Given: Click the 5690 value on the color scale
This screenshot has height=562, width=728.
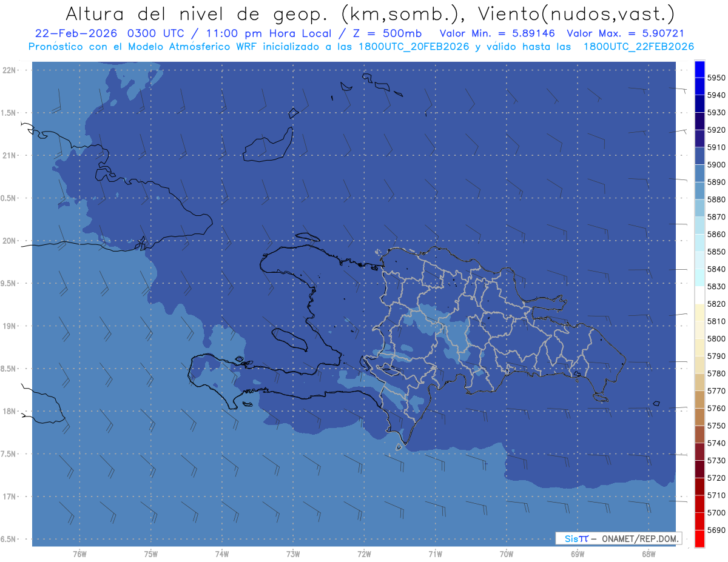Looking at the screenshot, I should click(x=716, y=530).
